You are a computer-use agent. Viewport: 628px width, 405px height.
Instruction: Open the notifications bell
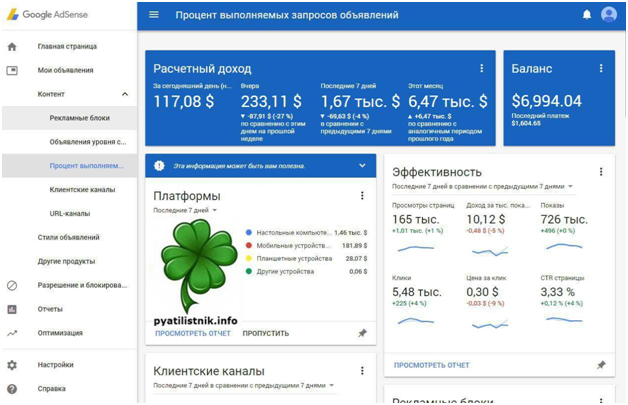(587, 15)
